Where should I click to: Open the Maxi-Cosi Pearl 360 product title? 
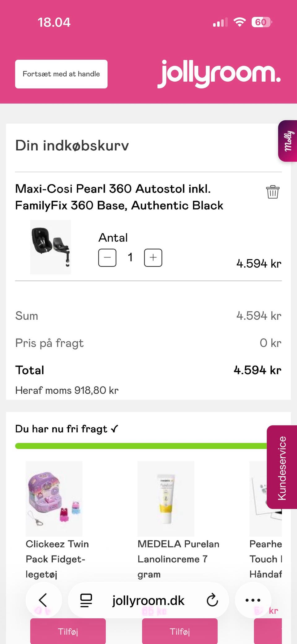point(119,197)
